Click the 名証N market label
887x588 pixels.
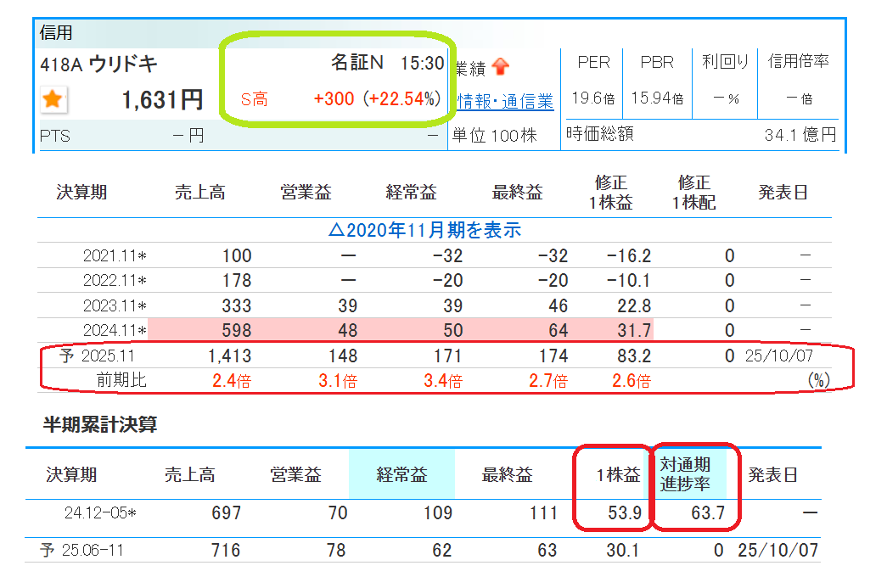pos(357,63)
